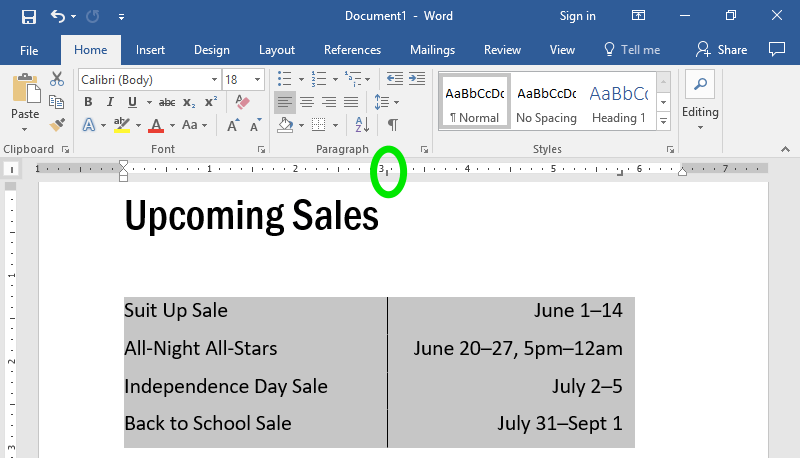Click the Cut scissors icon

tap(57, 79)
